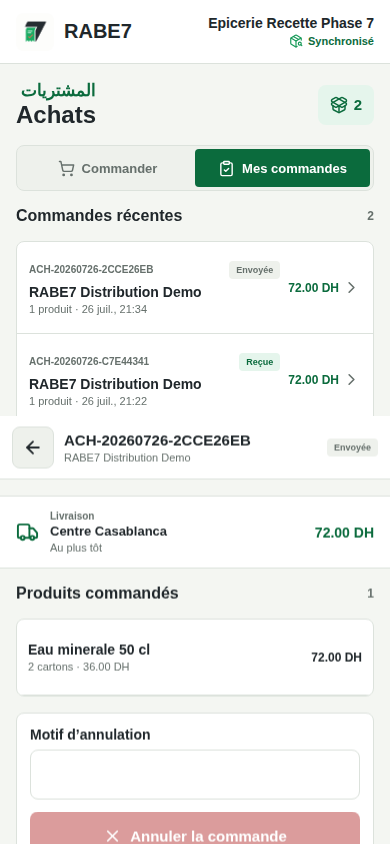Click the Commandes récentes heading
The image size is (390, 844).
99,216
